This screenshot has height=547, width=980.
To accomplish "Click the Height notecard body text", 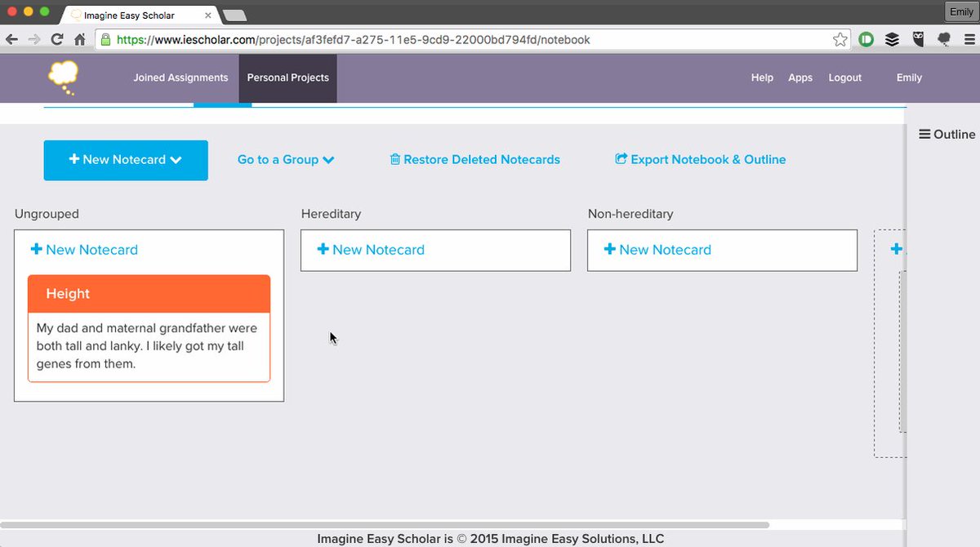I will point(147,346).
